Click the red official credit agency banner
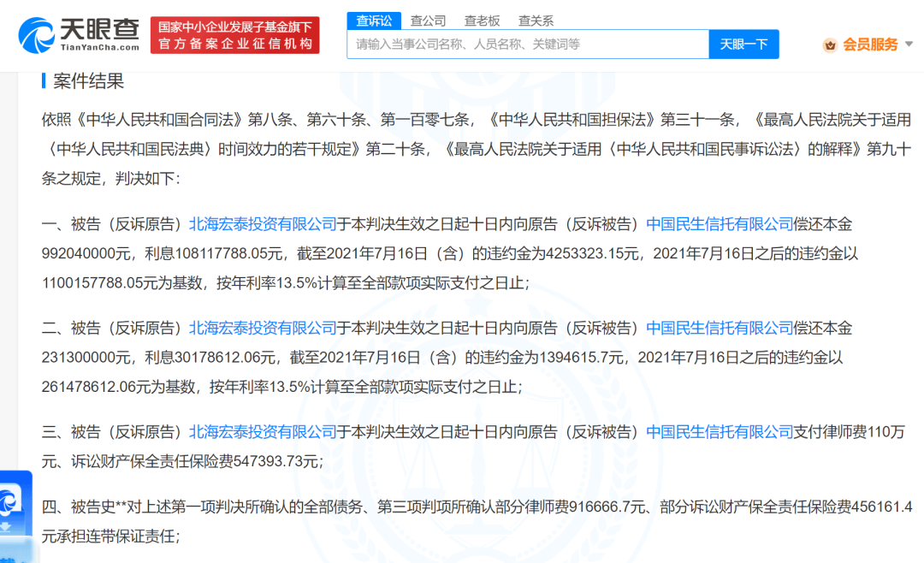The height and width of the screenshot is (563, 924). pos(235,35)
